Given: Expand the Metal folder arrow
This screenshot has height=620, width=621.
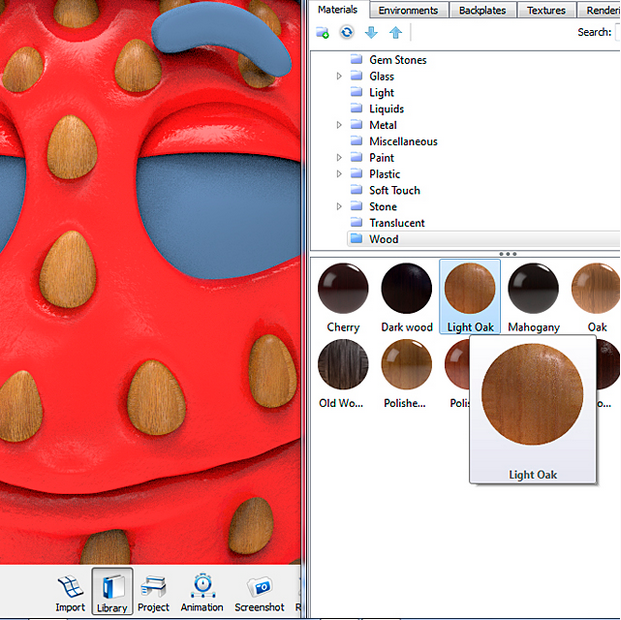Looking at the screenshot, I should [x=340, y=125].
